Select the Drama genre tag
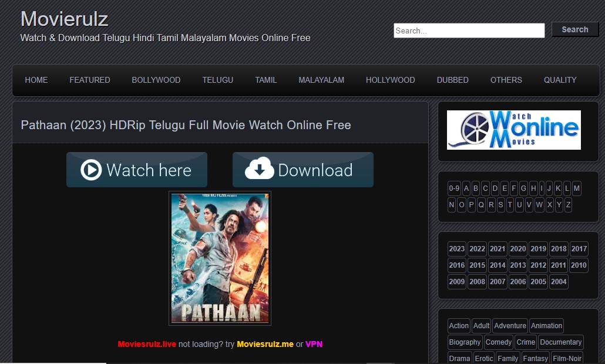 (459, 358)
